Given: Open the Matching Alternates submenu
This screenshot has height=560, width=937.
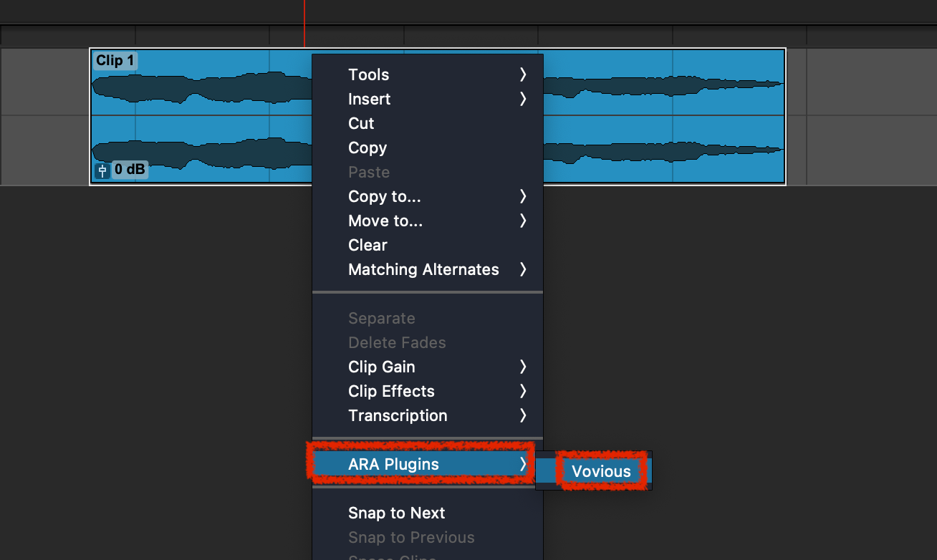Looking at the screenshot, I should [423, 269].
